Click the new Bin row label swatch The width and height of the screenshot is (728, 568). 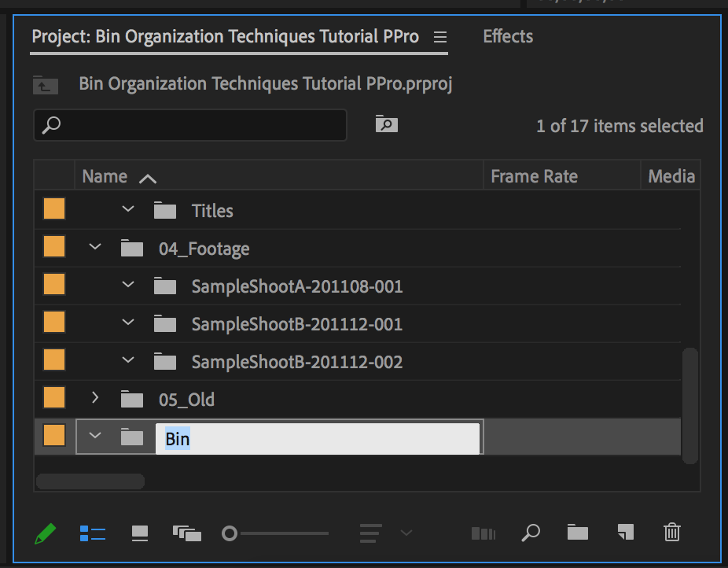[x=54, y=435]
